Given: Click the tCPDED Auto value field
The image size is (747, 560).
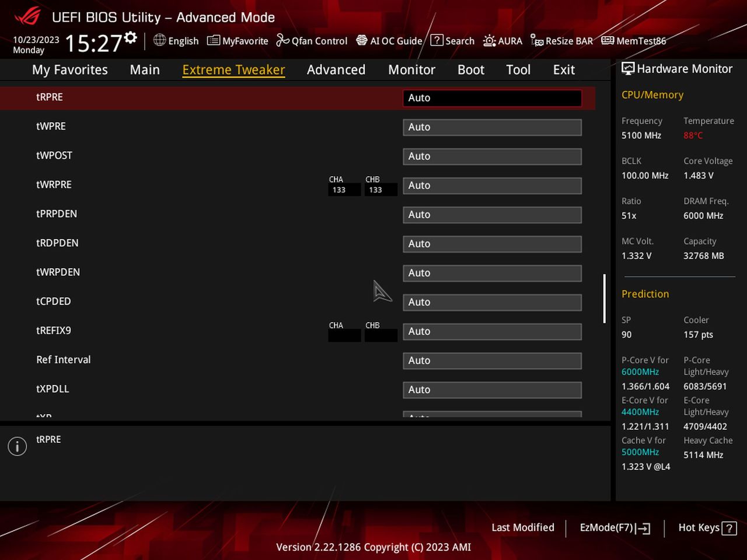Looking at the screenshot, I should pyautogui.click(x=493, y=302).
